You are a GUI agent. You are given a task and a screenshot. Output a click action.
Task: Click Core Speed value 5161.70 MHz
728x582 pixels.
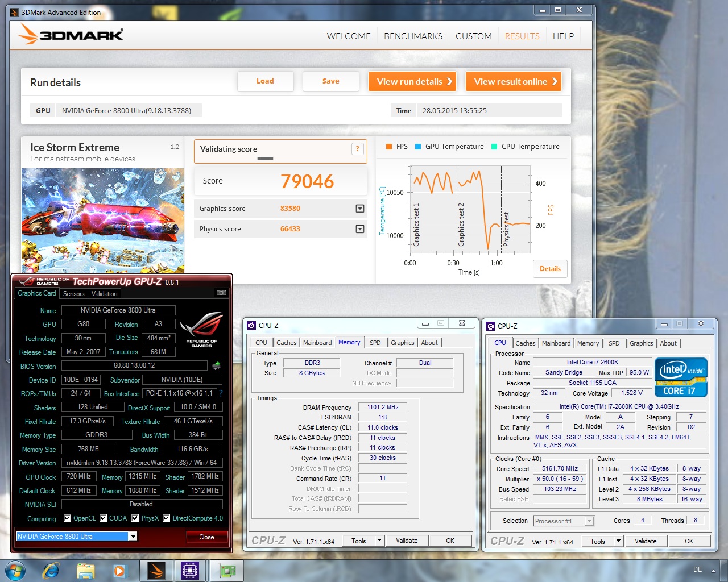pyautogui.click(x=560, y=469)
